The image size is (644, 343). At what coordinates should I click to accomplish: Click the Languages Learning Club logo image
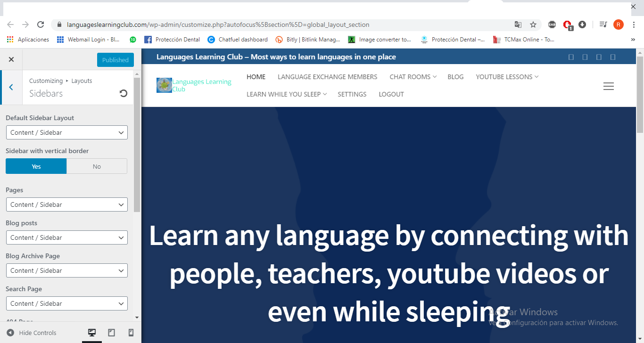coord(164,85)
